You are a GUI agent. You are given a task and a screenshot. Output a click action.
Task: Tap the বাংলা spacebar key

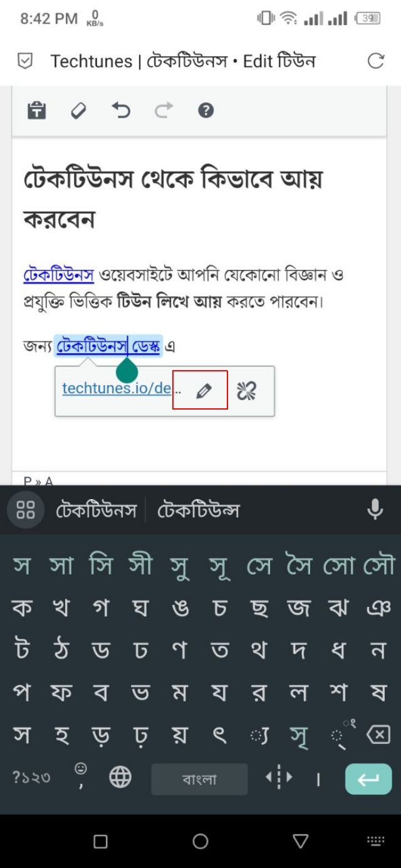[199, 779]
